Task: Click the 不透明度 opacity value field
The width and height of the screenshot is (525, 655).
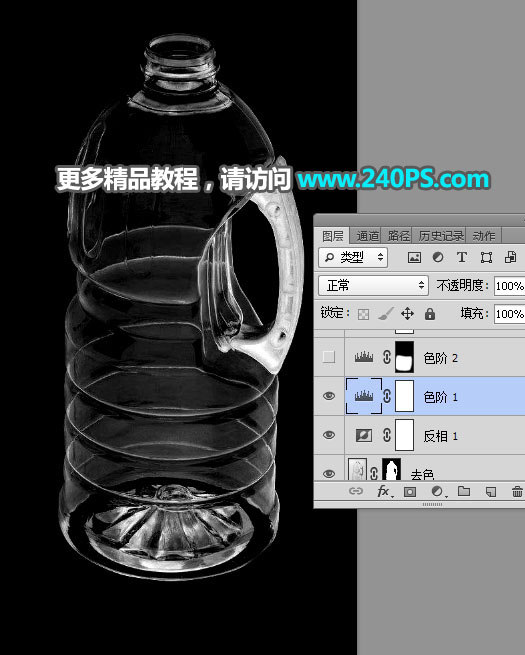Action: (510, 286)
